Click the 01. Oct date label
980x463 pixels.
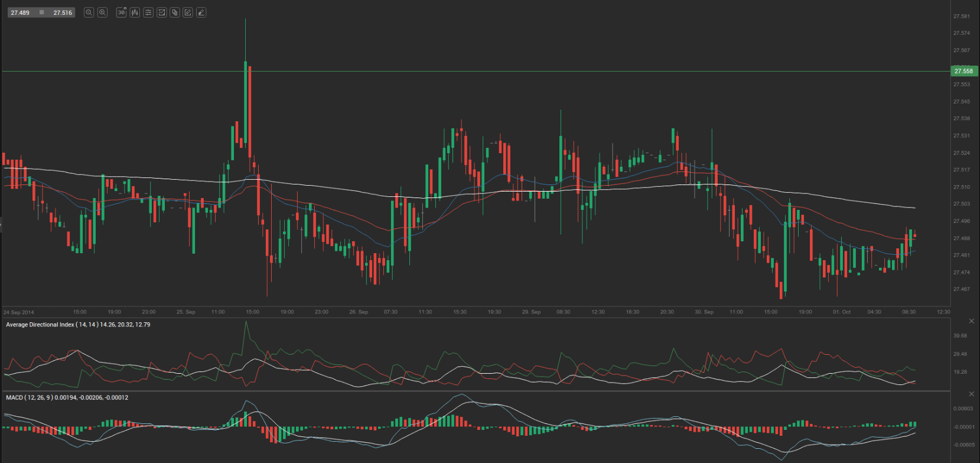point(842,312)
